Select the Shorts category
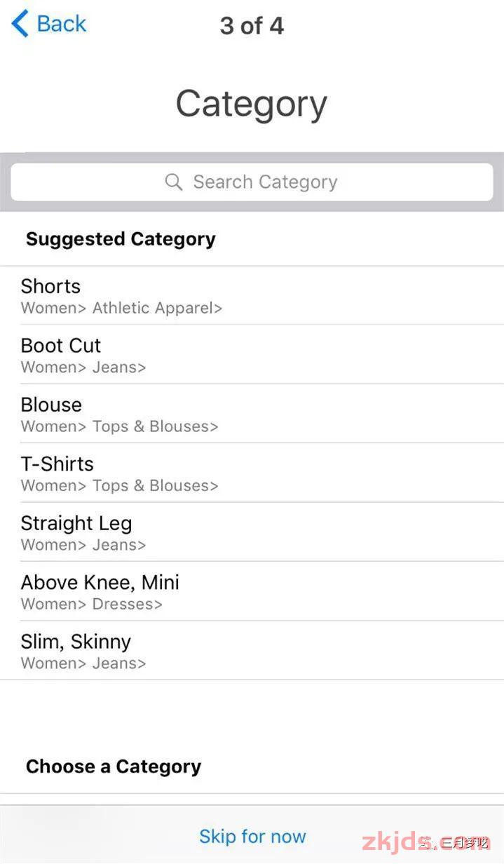 coord(252,295)
